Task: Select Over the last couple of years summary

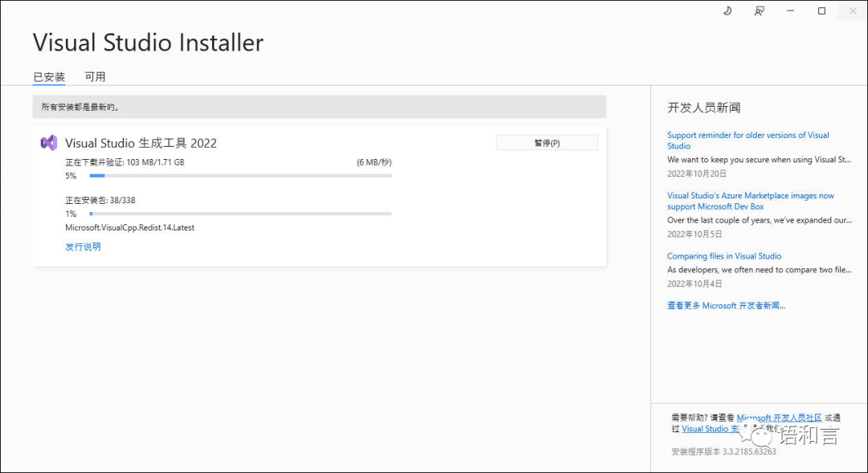Action: click(759, 220)
